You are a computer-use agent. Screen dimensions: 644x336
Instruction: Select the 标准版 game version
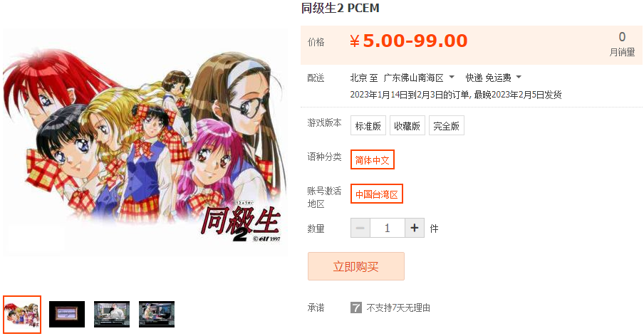pyautogui.click(x=368, y=125)
